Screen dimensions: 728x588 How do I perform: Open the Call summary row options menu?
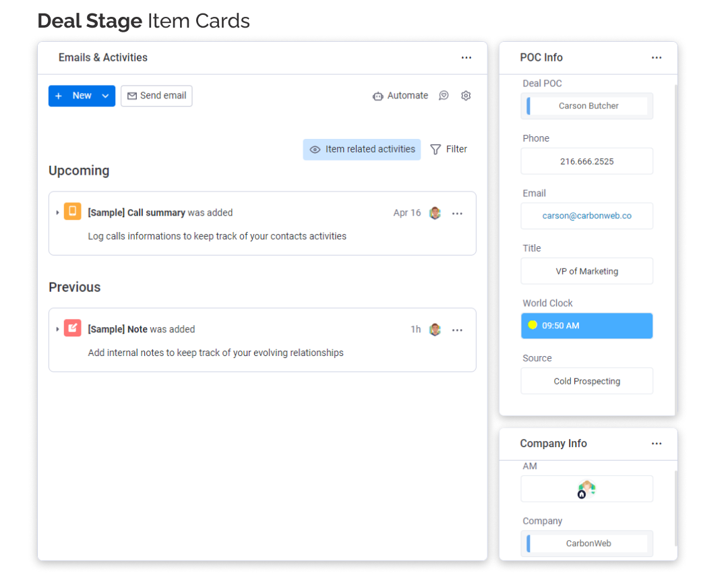457,214
